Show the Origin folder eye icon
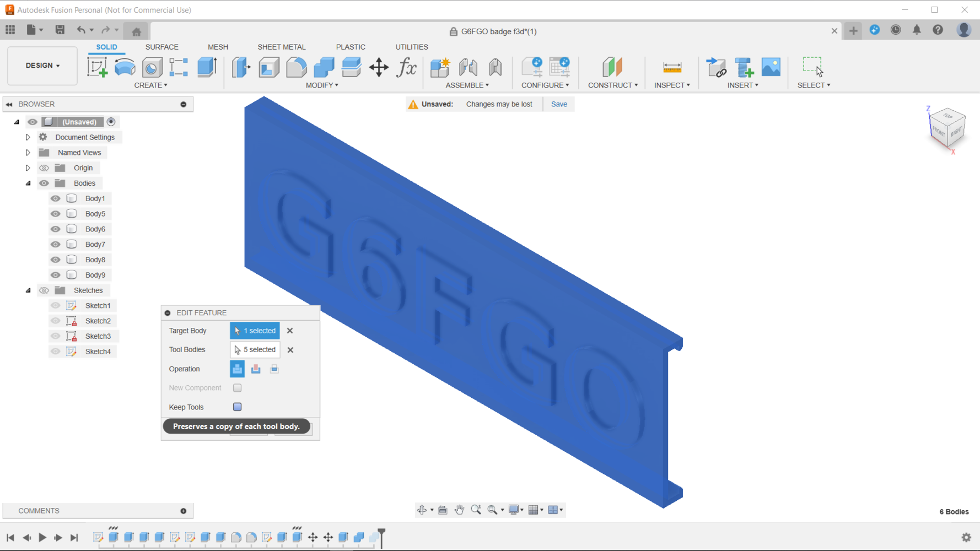980x551 pixels. 44,168
